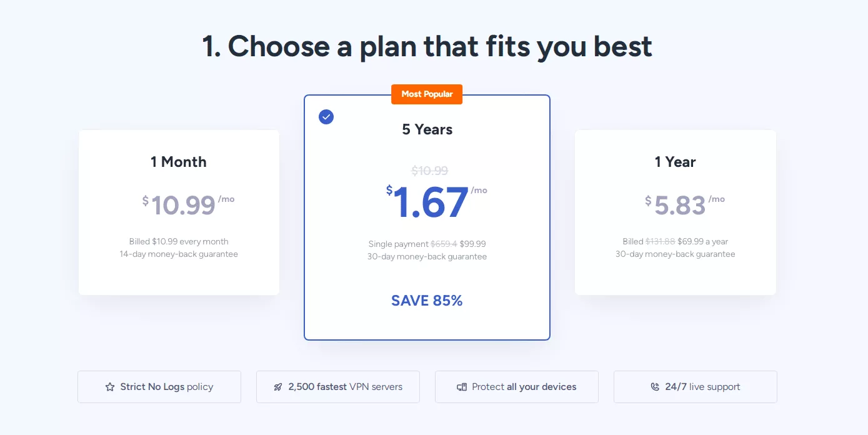
Task: Click the Protect all your devices label
Action: (524, 387)
